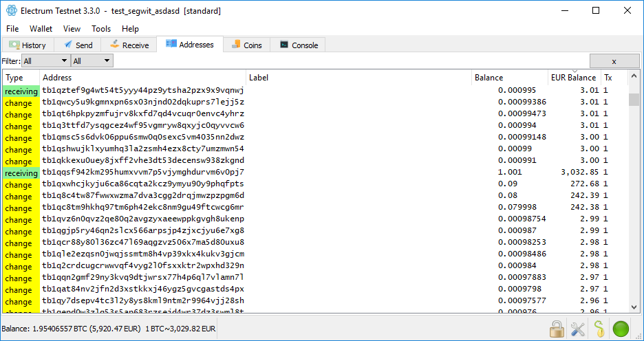Click receiving type cell for tb1qqsf942km address
The image size is (644, 341).
21,173
